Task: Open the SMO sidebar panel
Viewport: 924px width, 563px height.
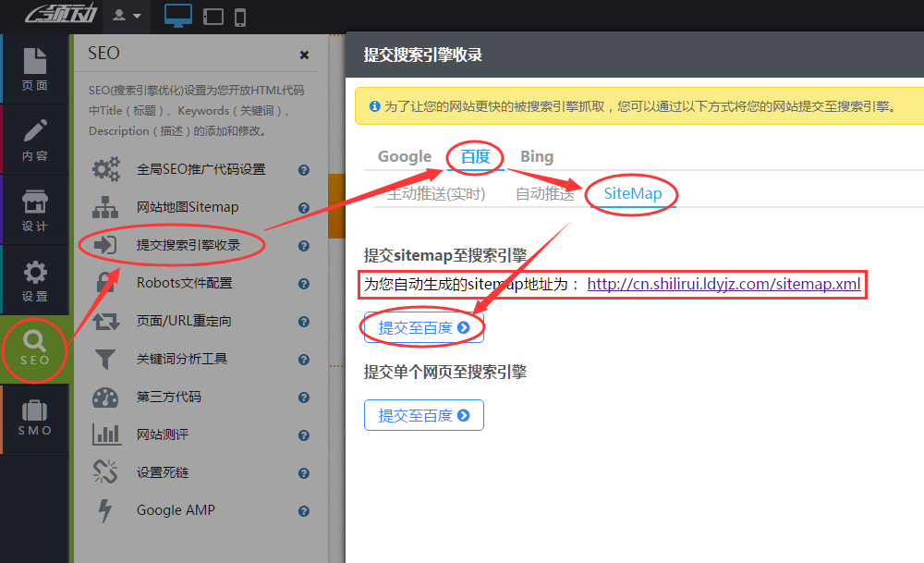Action: [35, 418]
